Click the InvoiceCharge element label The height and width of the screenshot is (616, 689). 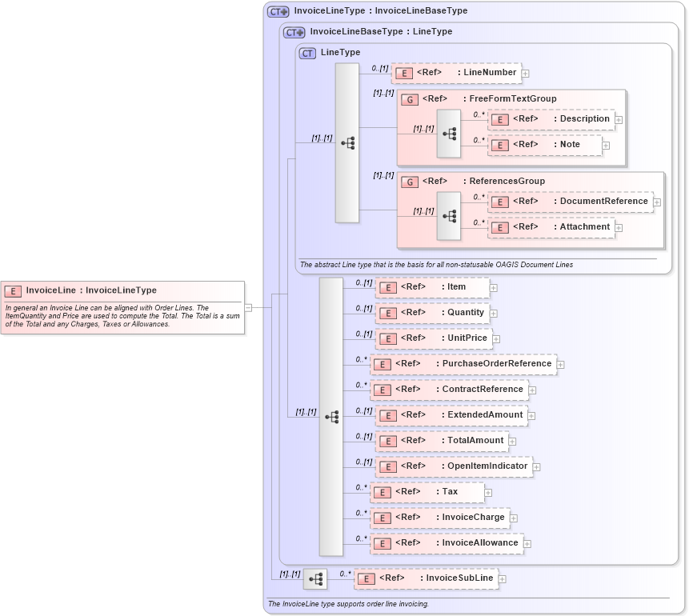(x=471, y=518)
